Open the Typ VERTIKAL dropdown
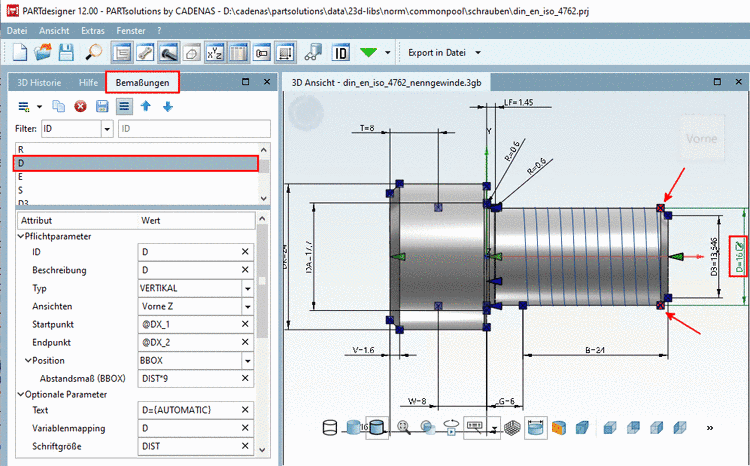The height and width of the screenshot is (466, 750). coord(246,288)
